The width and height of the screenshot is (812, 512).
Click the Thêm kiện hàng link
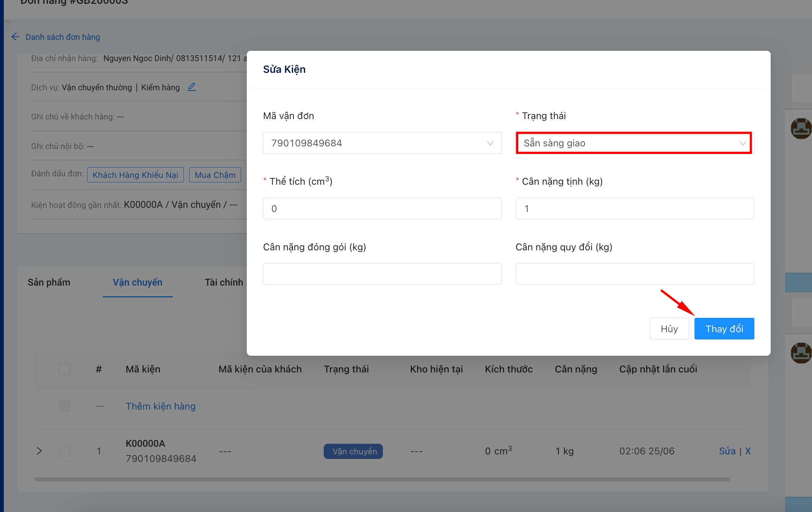click(161, 406)
